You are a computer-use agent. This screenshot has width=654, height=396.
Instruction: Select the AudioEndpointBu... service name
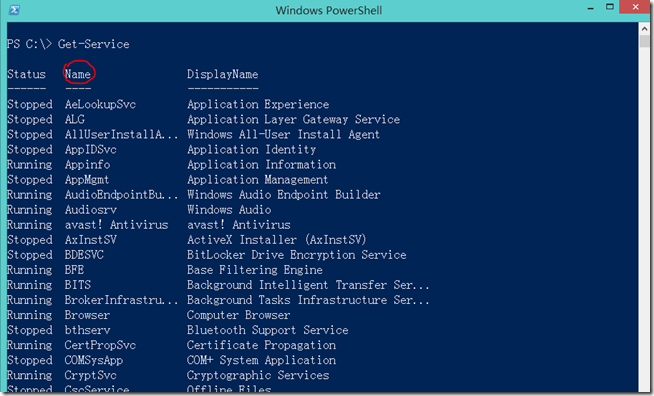coord(121,194)
